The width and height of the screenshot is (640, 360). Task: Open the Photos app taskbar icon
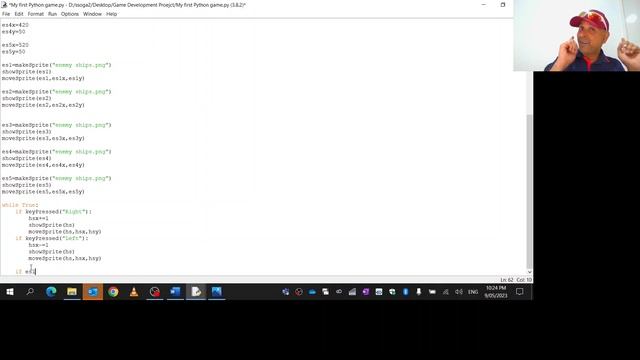[217, 291]
